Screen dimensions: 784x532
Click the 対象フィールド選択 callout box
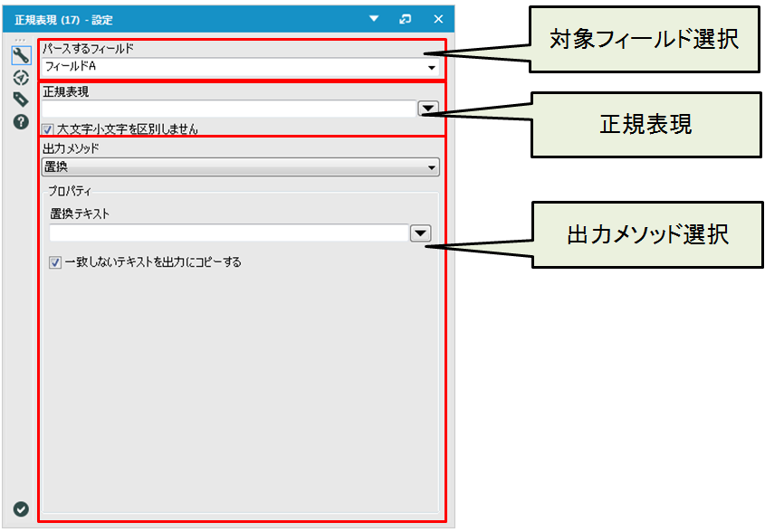pos(645,39)
